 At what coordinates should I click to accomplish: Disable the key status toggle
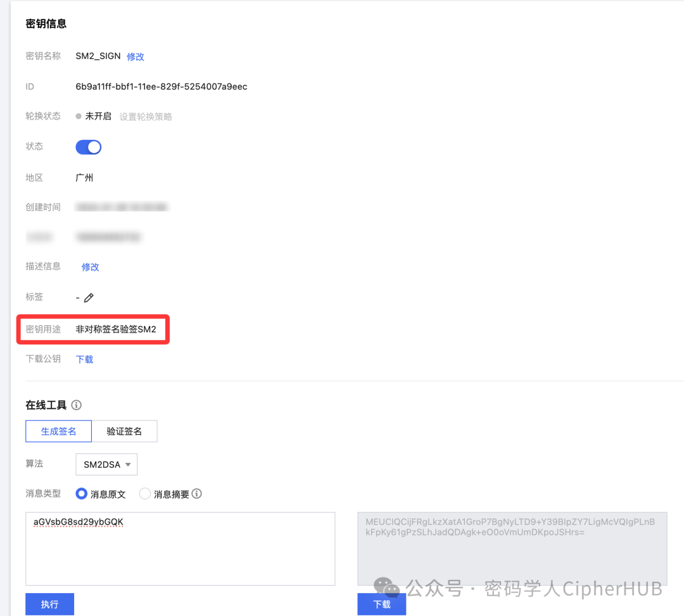(x=88, y=147)
